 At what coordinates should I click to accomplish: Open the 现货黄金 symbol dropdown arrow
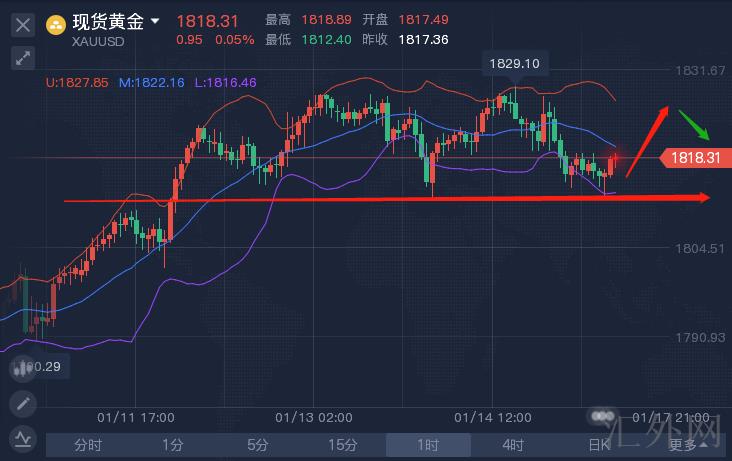pyautogui.click(x=155, y=21)
